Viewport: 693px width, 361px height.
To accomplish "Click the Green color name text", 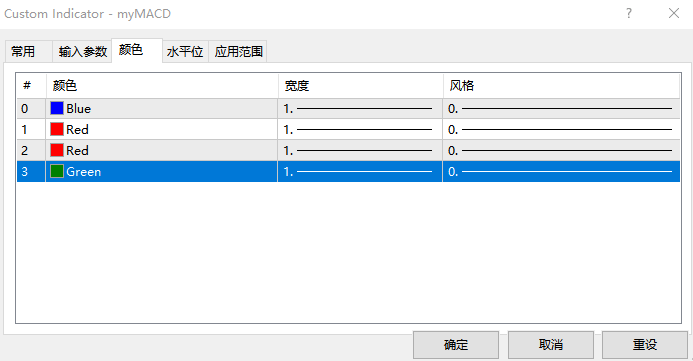I will point(84,172).
